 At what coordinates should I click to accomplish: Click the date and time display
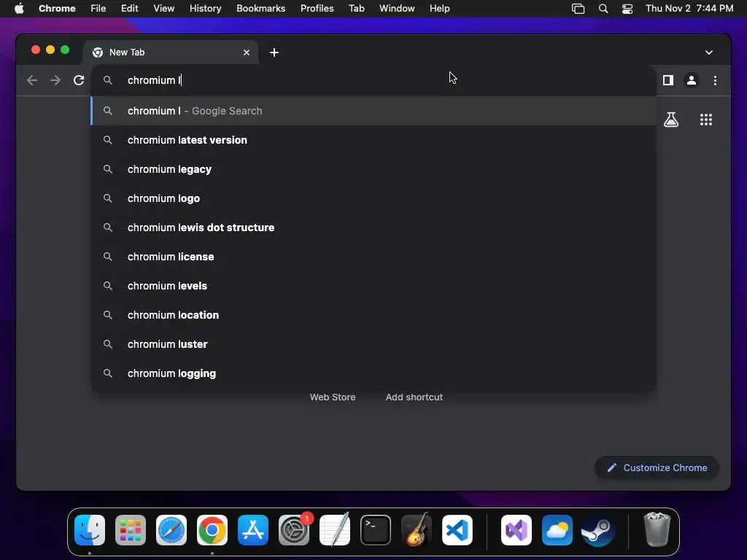(x=689, y=9)
